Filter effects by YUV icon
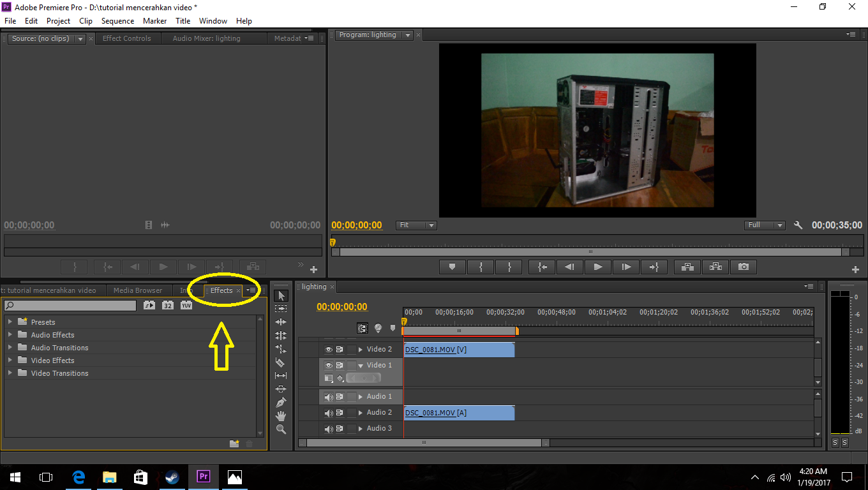868x490 pixels. tap(186, 306)
